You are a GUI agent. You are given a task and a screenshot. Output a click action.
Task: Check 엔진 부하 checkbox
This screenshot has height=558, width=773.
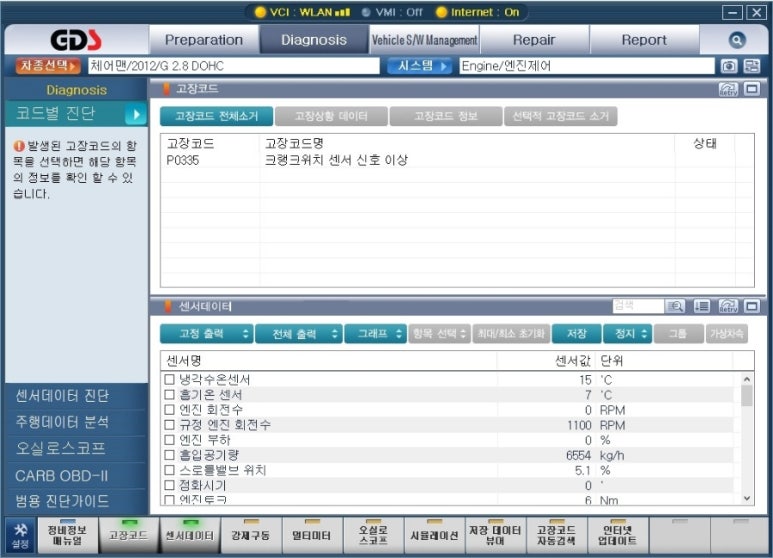point(170,440)
